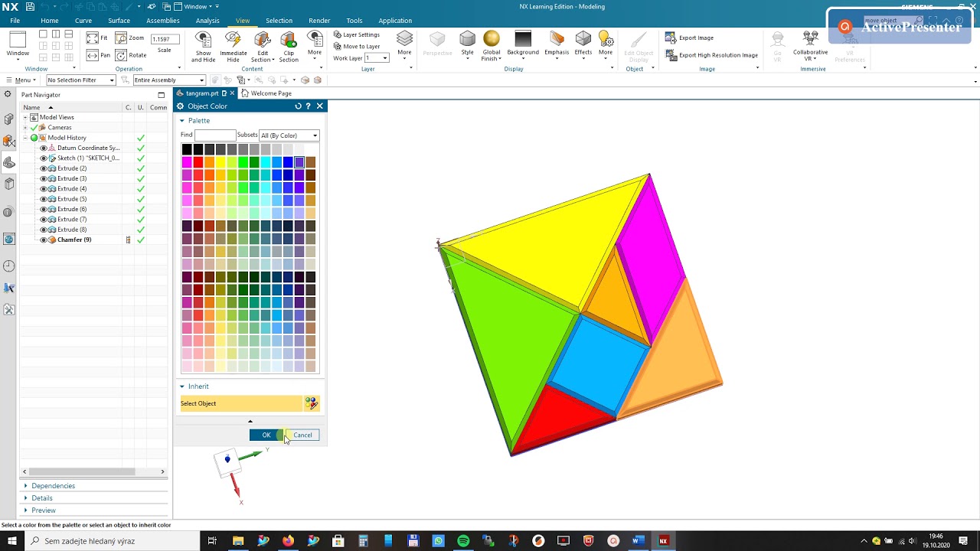Open the Background display option
980x551 pixels.
523,44
